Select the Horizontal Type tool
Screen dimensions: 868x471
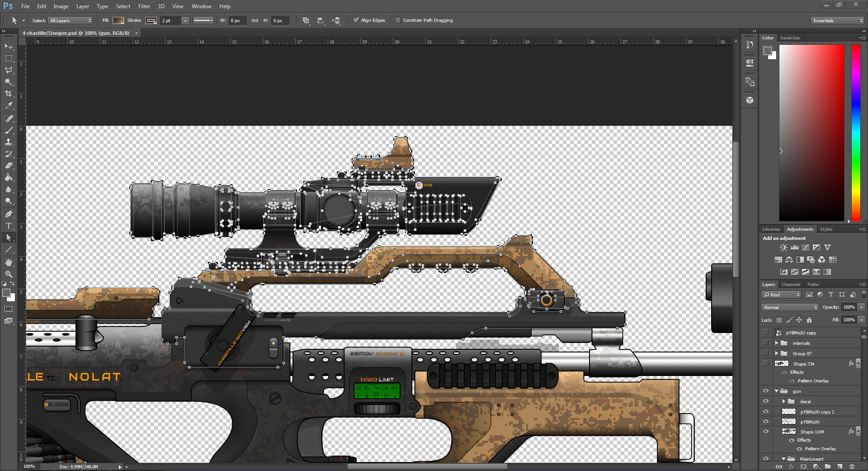[9, 226]
